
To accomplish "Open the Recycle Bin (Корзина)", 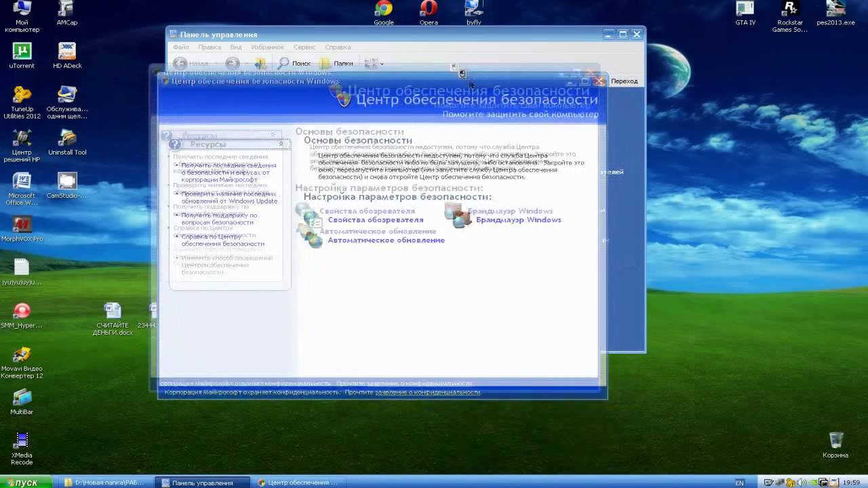I will [835, 445].
